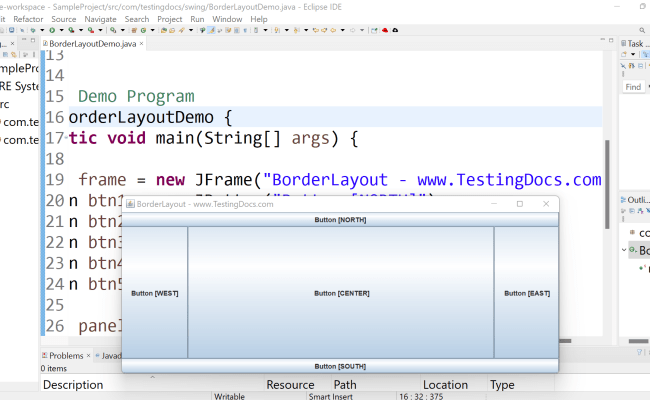Image resolution: width=650 pixels, height=400 pixels.
Task: Open the Project menu
Action: 170,19
